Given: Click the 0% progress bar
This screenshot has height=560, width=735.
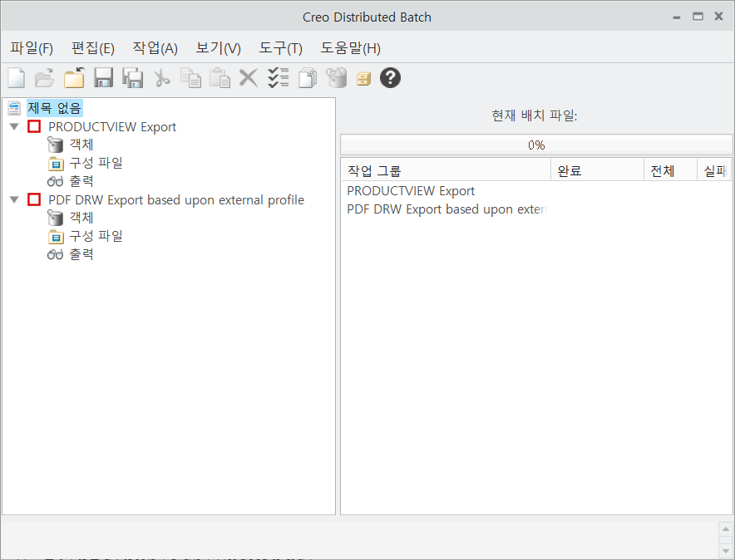Looking at the screenshot, I should [536, 145].
